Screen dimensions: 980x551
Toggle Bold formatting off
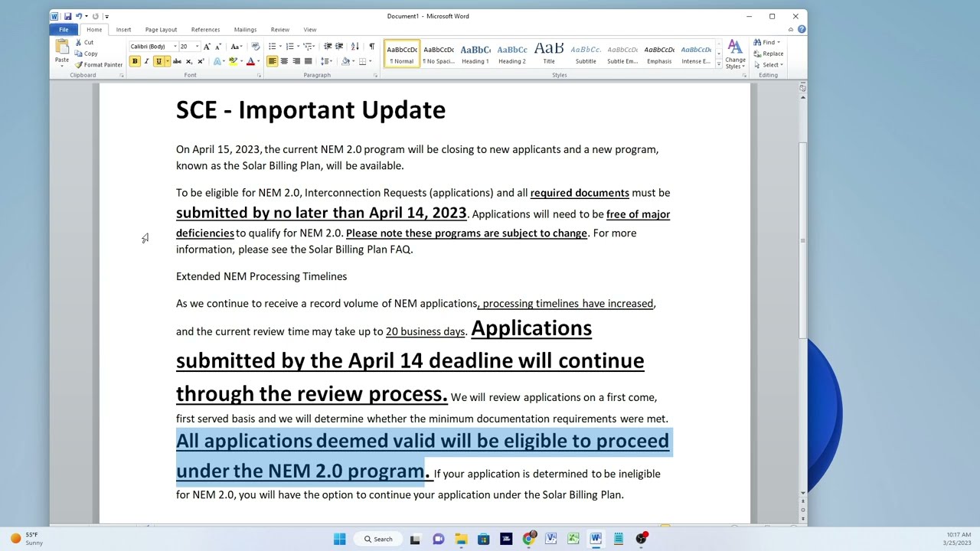[135, 61]
